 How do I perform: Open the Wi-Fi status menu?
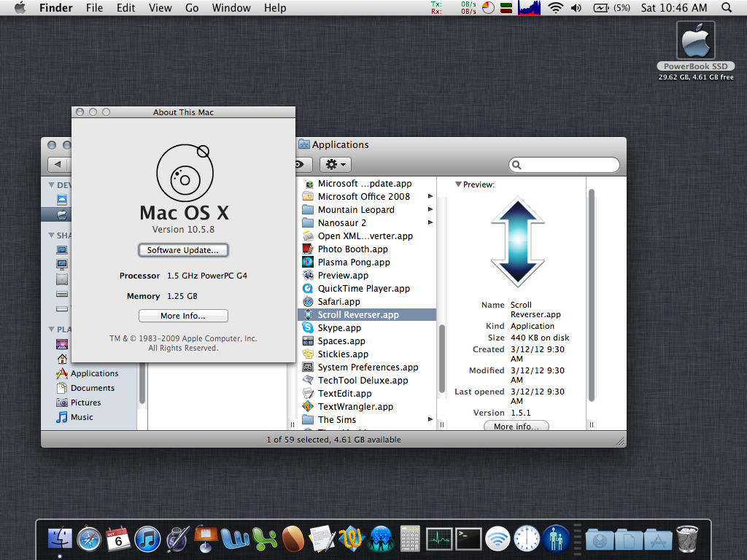tap(555, 7)
